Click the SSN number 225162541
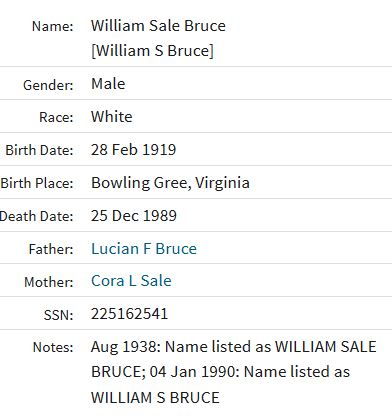Image resolution: width=392 pixels, height=418 pixels. [130, 314]
